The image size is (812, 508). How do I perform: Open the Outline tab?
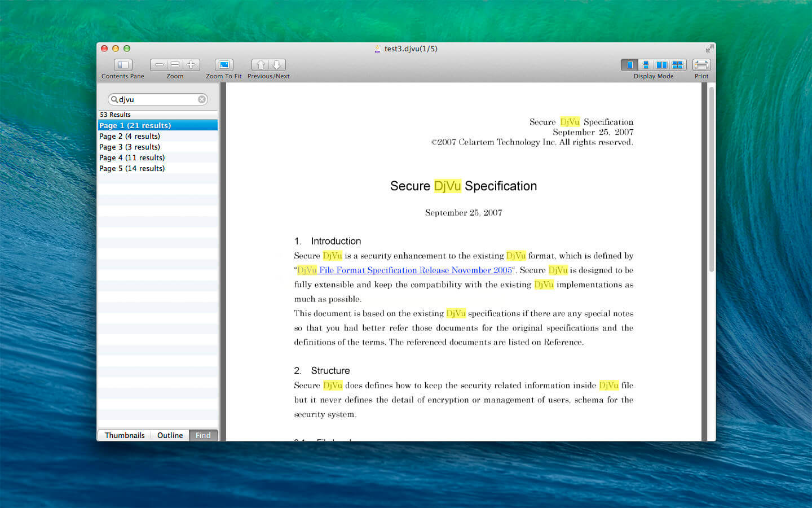170,435
